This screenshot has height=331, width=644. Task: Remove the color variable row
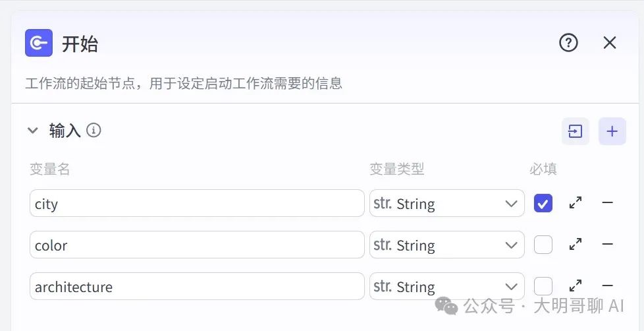tap(607, 245)
